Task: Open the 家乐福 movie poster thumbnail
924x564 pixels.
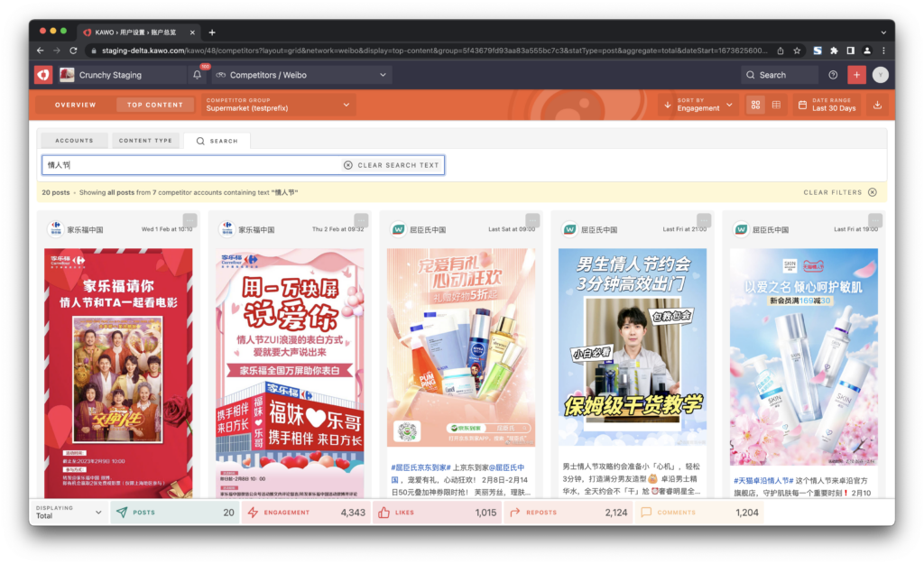Action: [118, 373]
